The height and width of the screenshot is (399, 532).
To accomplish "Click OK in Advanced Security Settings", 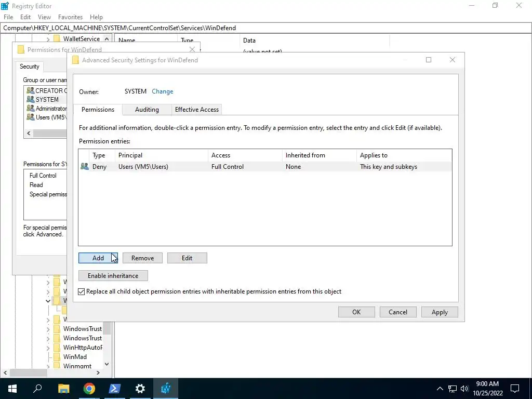I will [356, 312].
